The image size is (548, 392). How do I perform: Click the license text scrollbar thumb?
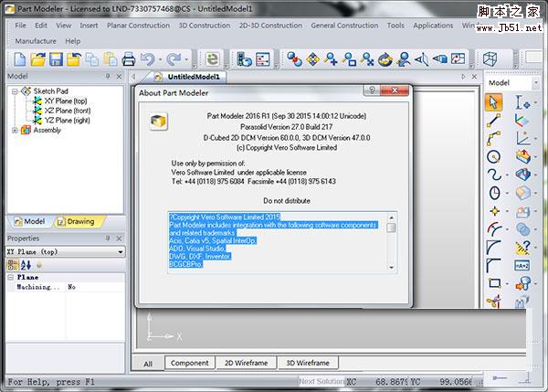(x=391, y=228)
